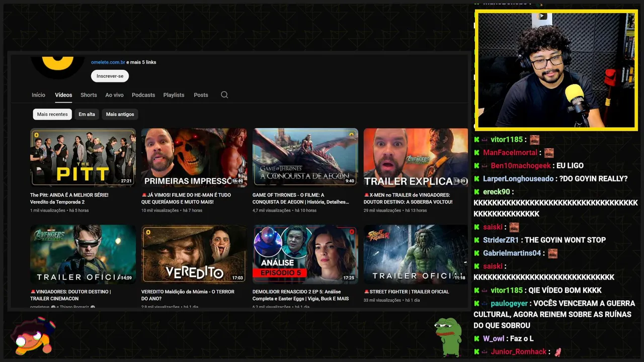Click the K badge beside paulogeyer
The height and width of the screenshot is (362, 644).
click(477, 303)
